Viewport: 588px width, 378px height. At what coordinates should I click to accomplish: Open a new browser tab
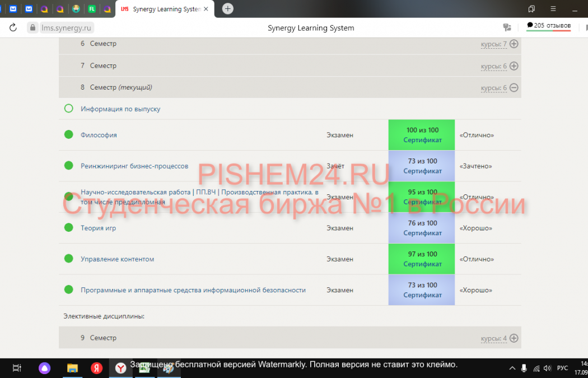pyautogui.click(x=227, y=8)
